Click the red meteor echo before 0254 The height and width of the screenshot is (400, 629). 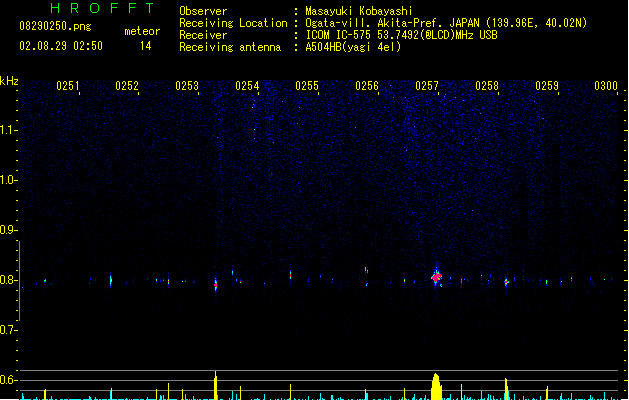(x=216, y=285)
